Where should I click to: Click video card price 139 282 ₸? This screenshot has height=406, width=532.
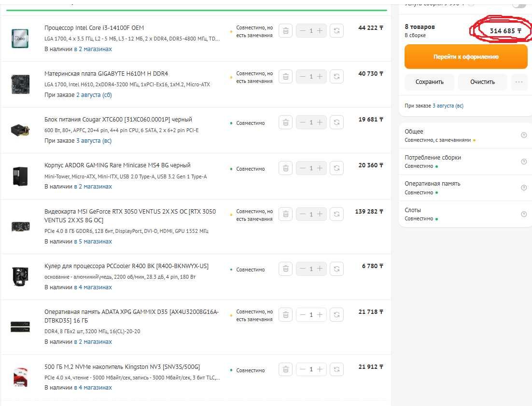369,212
